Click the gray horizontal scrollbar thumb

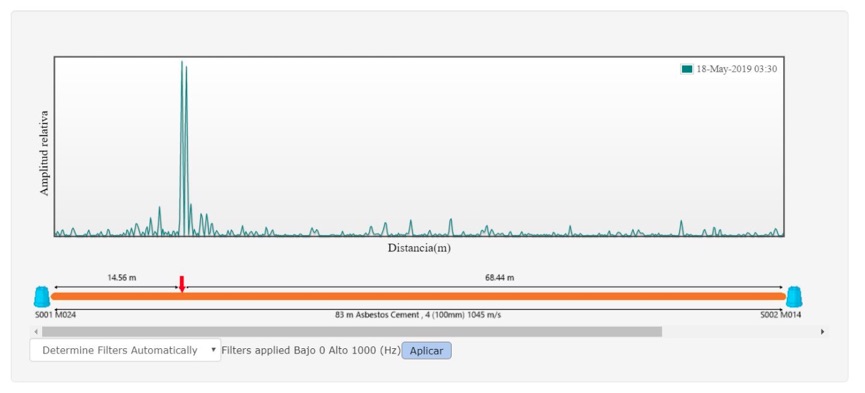(352, 332)
